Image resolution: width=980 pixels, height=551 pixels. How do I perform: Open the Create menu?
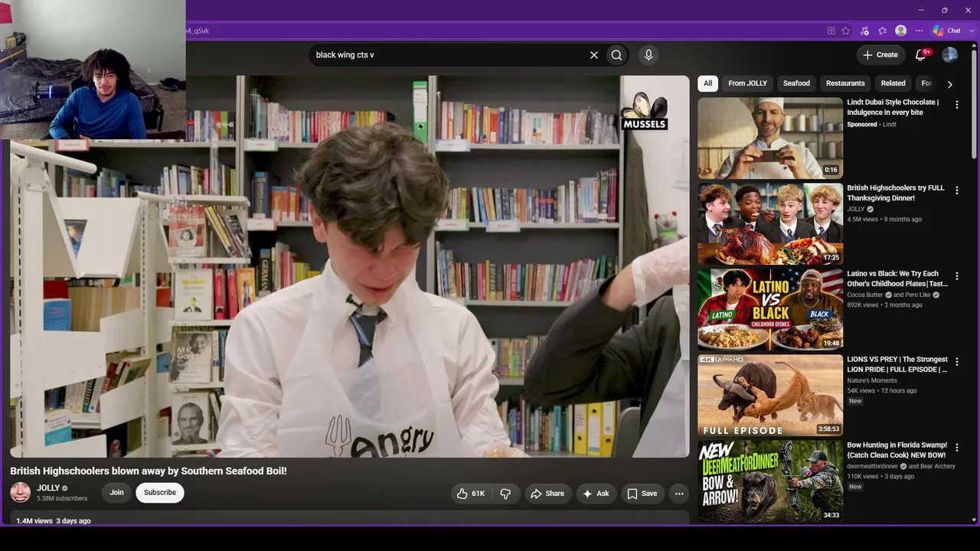pyautogui.click(x=880, y=55)
